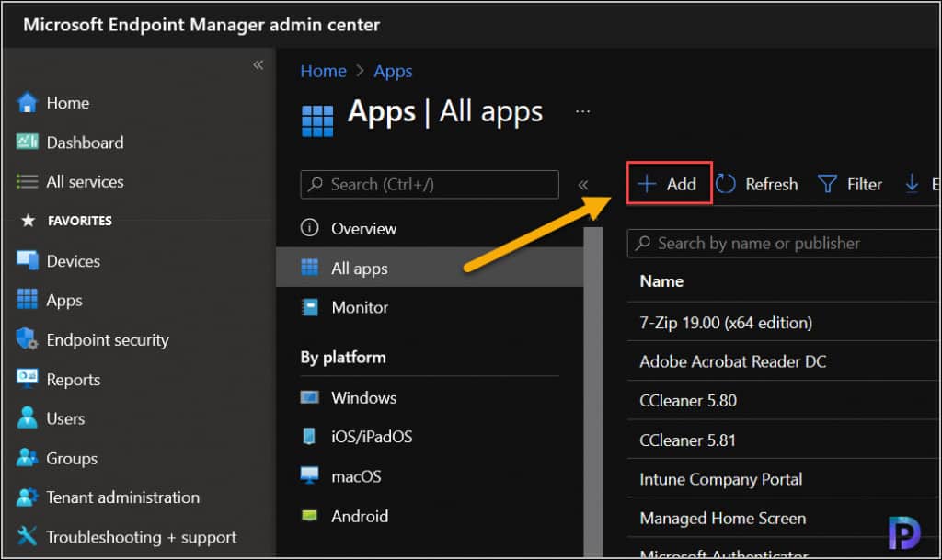
Task: Click the All apps grid icon in submenu
Action: pos(309,267)
